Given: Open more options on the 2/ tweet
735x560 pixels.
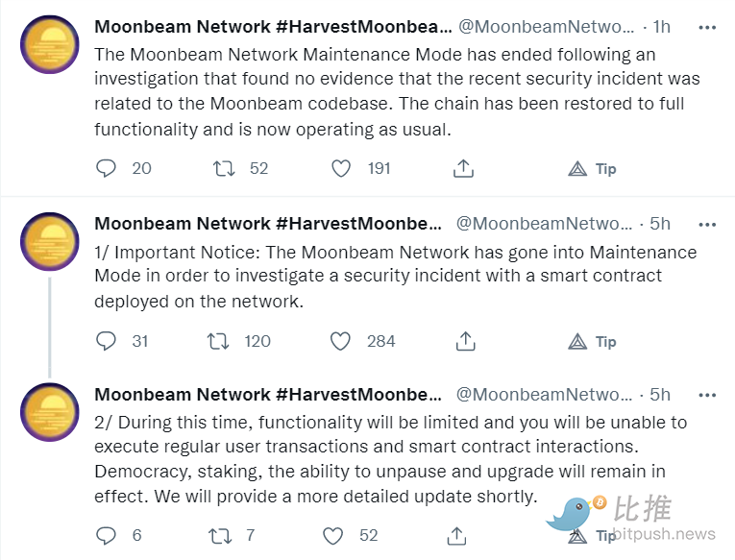Looking at the screenshot, I should click(707, 396).
